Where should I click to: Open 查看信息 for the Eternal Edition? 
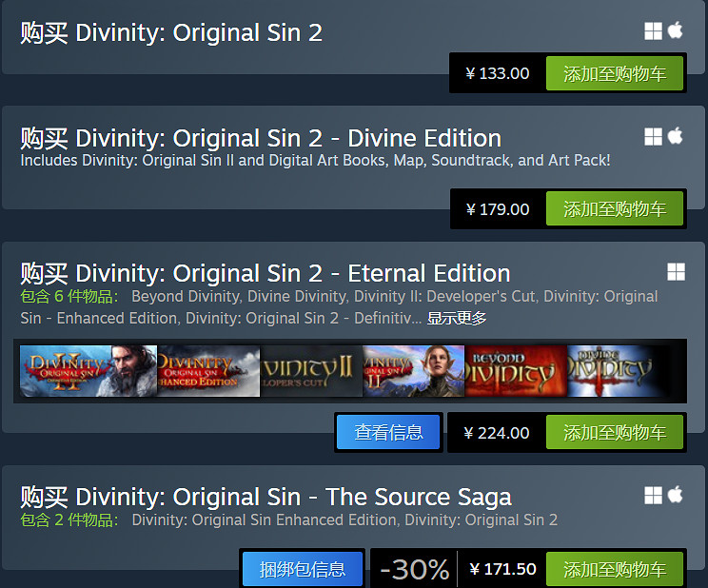coord(388,432)
